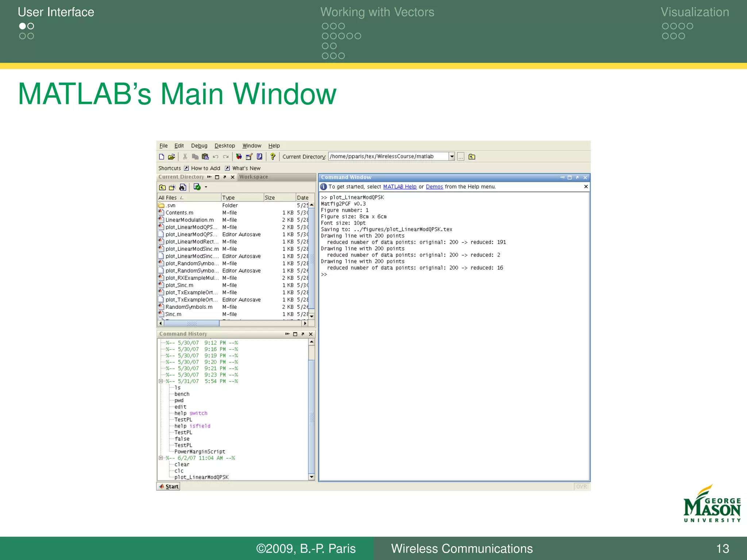
Task: Click the horizontal scrollbar thumb in the file list
Action: (x=191, y=323)
